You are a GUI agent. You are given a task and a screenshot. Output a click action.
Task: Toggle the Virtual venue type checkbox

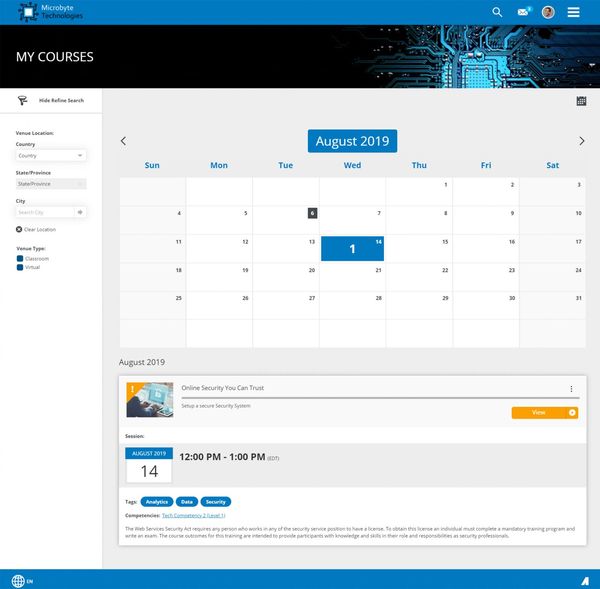[x=20, y=267]
